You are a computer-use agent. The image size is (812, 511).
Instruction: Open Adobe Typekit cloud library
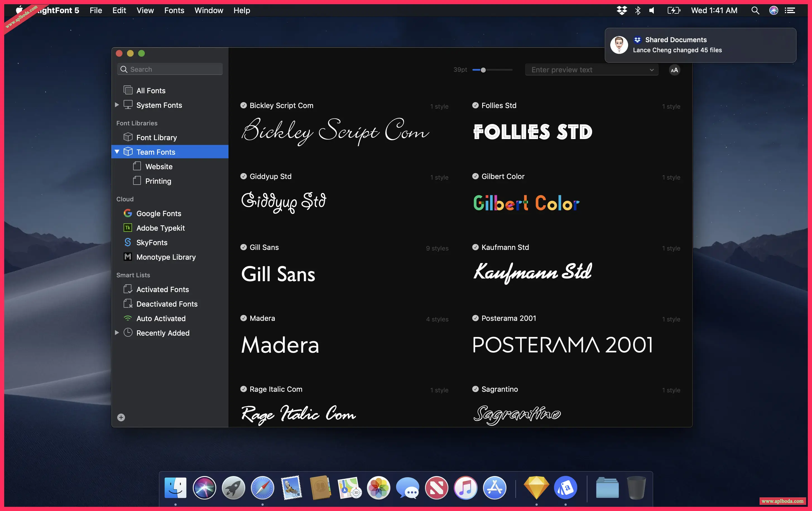point(160,228)
